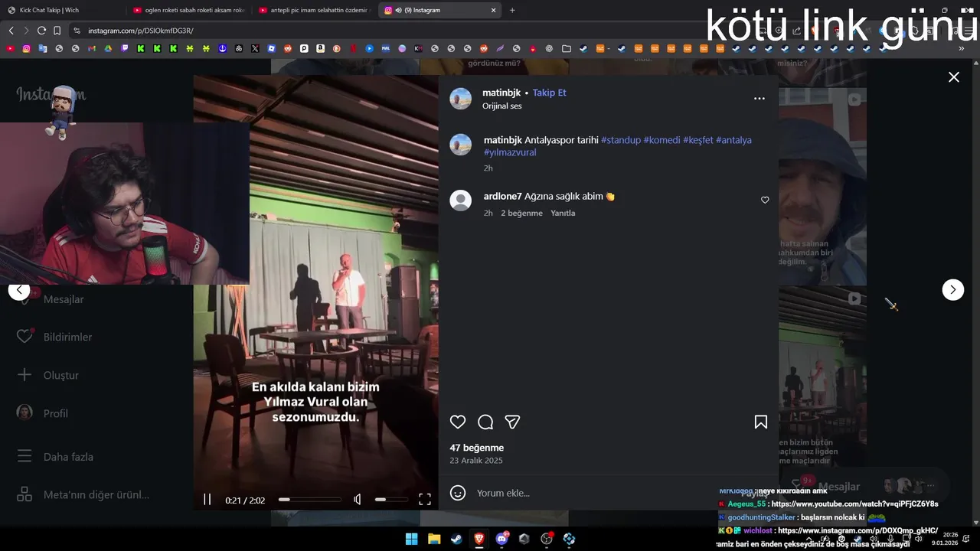
Task: Show who liked via 47 beğenme
Action: coord(476,448)
